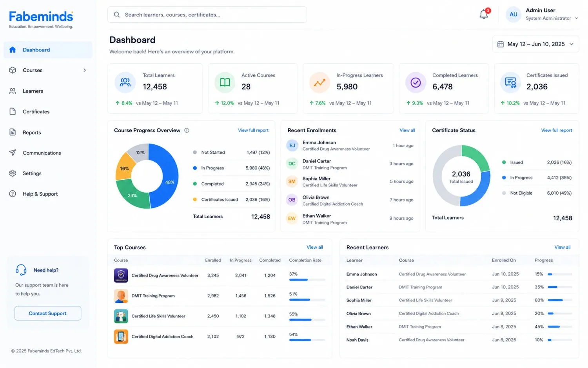Image resolution: width=588 pixels, height=368 pixels.
Task: Click the Enrolled On column header
Action: 504,260
